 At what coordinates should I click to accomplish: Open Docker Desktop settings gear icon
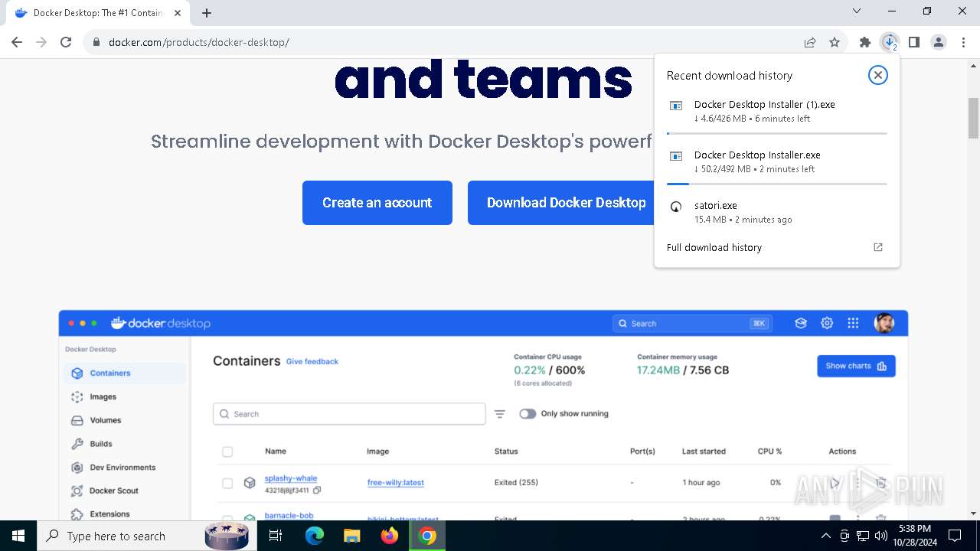tap(827, 324)
